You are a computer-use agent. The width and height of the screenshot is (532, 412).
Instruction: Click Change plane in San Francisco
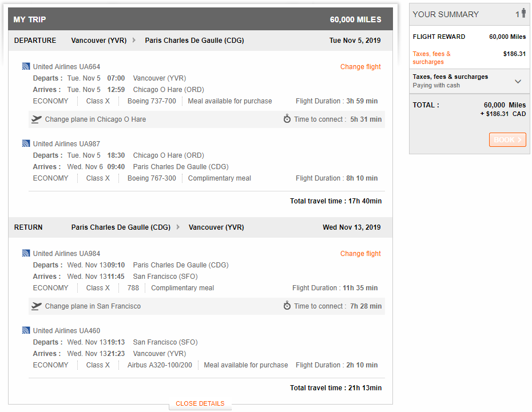point(93,306)
